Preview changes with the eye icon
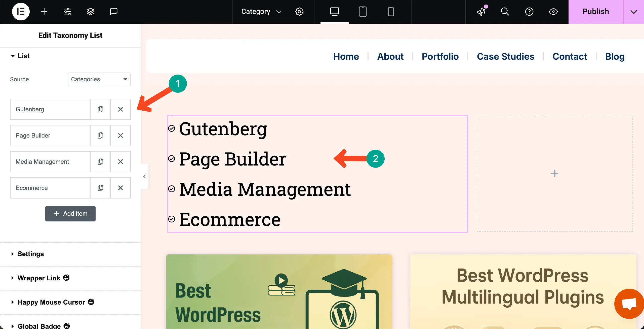 coord(553,12)
